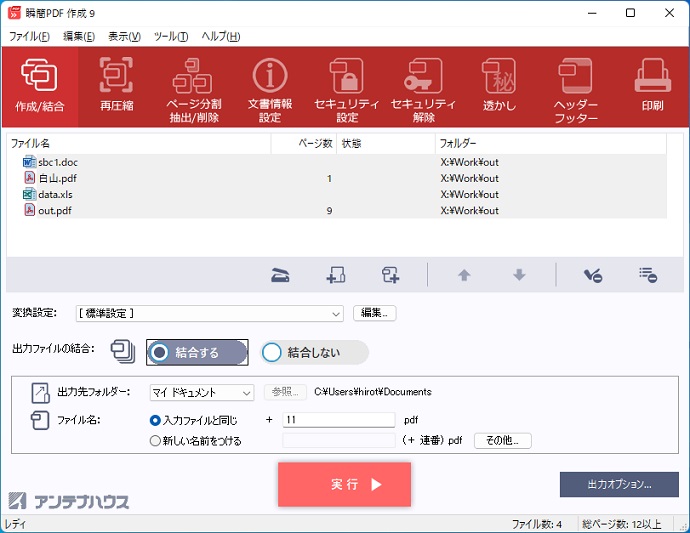This screenshot has height=533, width=690.
Task: Click the Excel icon of data.xls
Action: coord(29,194)
